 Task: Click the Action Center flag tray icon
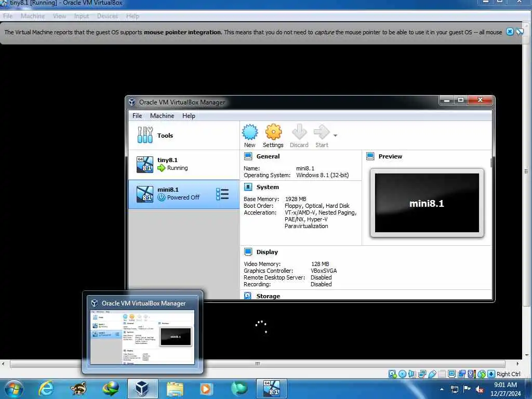(467, 389)
